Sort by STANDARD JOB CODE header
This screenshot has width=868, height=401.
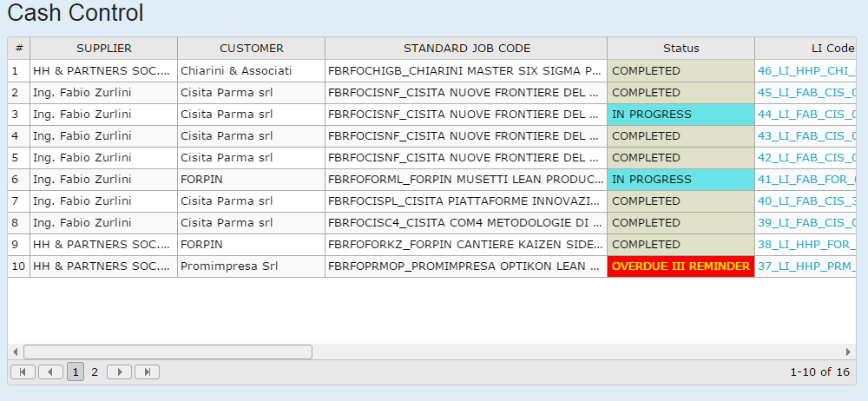coord(466,49)
